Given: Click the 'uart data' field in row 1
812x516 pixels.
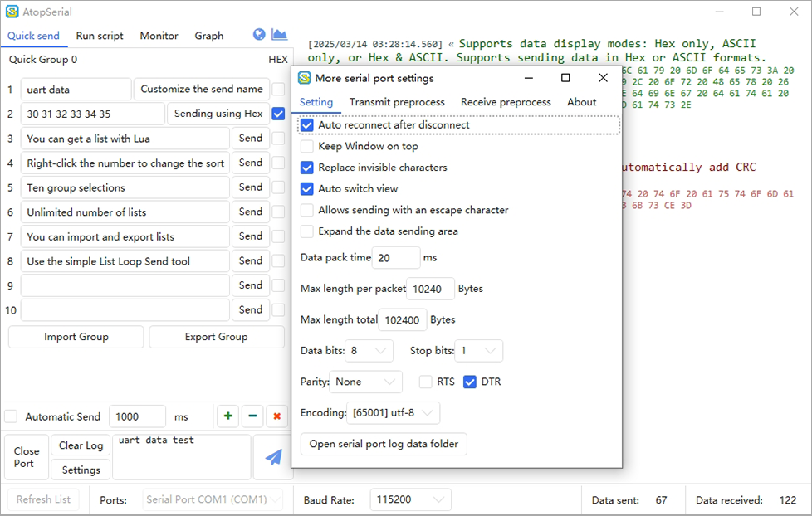Looking at the screenshot, I should (x=76, y=90).
